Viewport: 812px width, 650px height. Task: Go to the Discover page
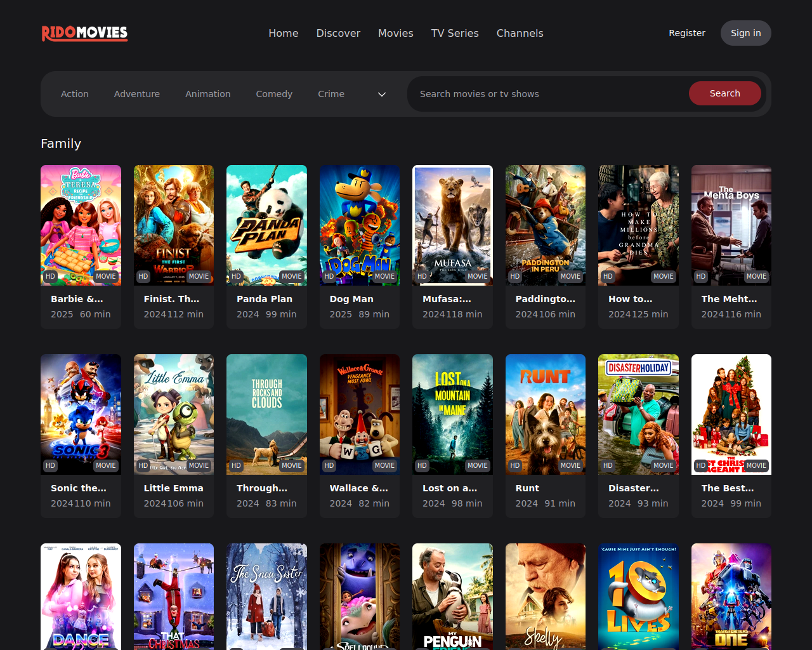click(x=338, y=33)
